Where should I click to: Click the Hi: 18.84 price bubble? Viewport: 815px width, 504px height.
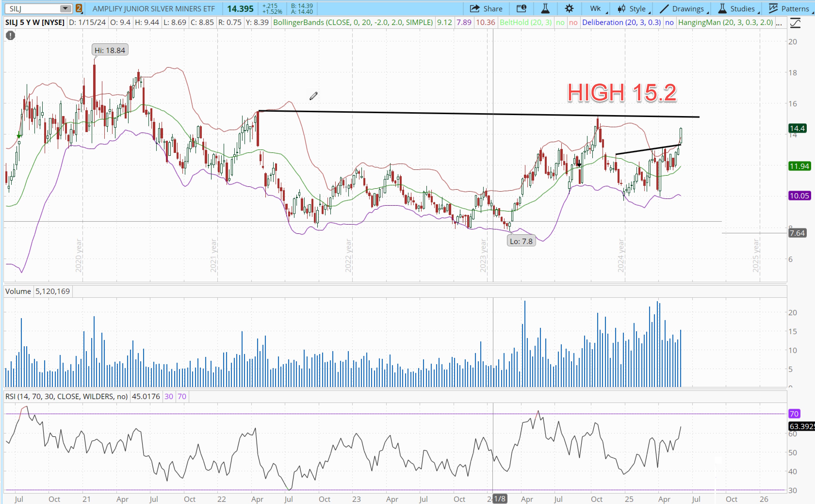[110, 50]
